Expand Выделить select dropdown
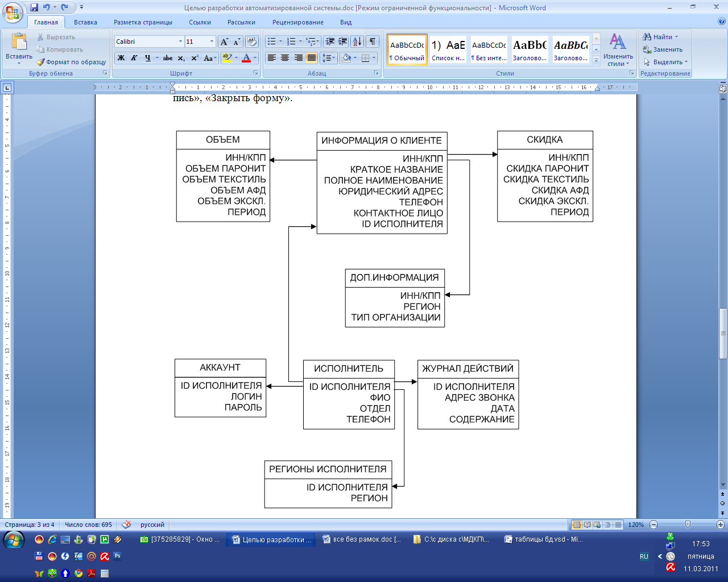The height and width of the screenshot is (582, 728). 665,62
